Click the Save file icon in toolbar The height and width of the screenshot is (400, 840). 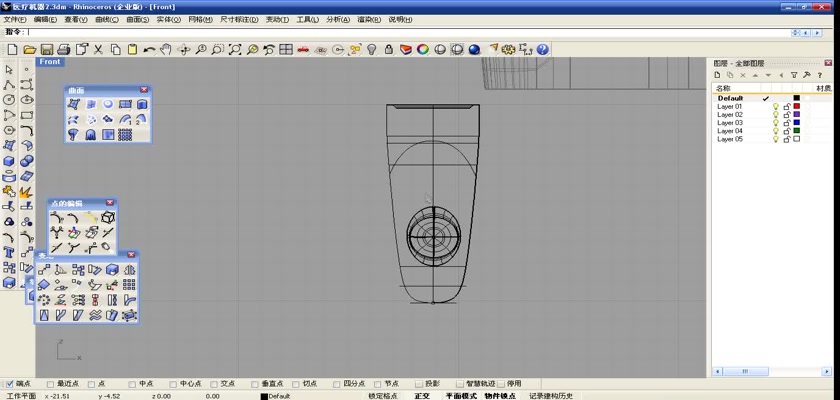click(47, 49)
